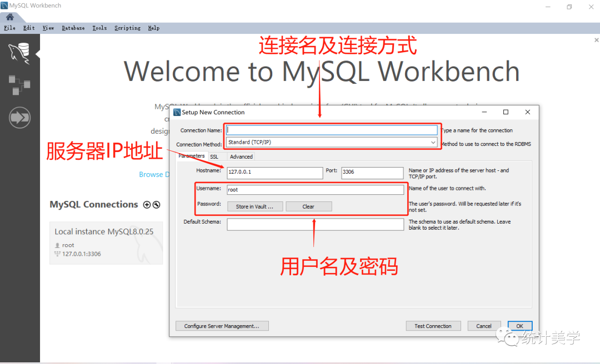Open the Help menu
The width and height of the screenshot is (600, 364).
tap(154, 28)
